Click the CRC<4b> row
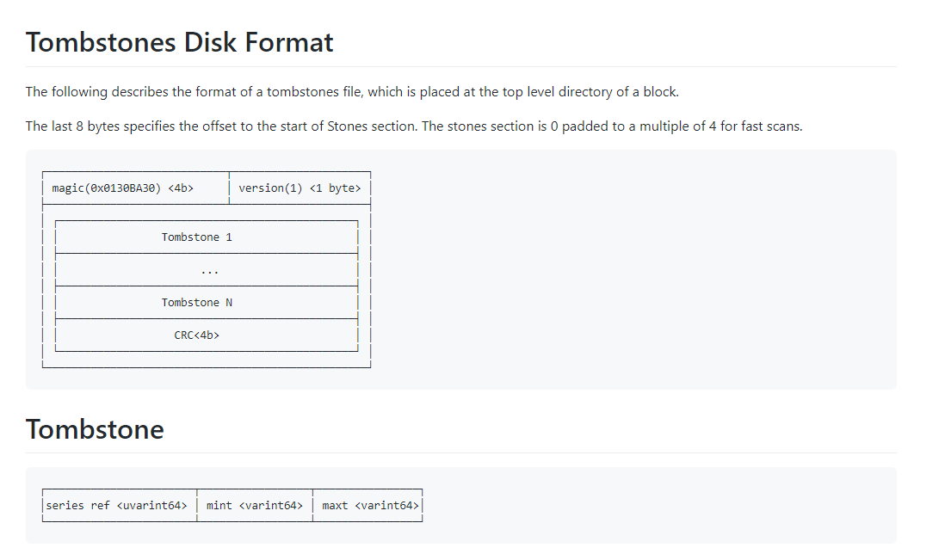 click(206, 335)
